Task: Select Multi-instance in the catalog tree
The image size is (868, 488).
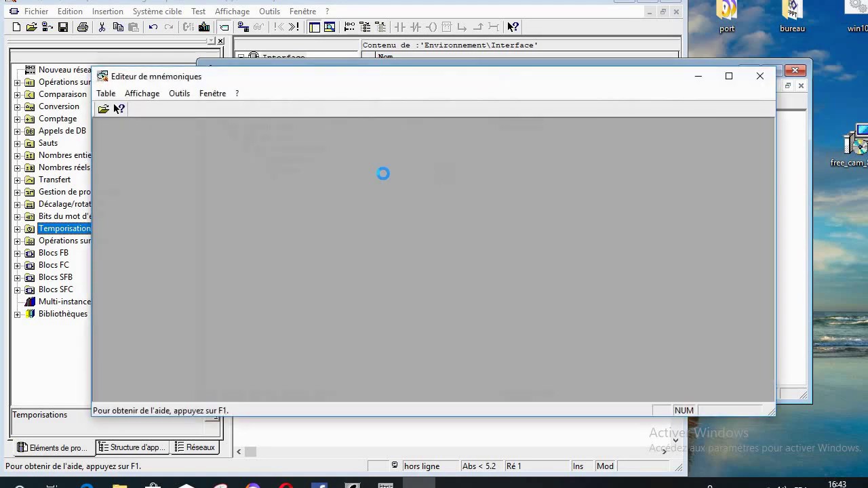Action: pos(64,302)
